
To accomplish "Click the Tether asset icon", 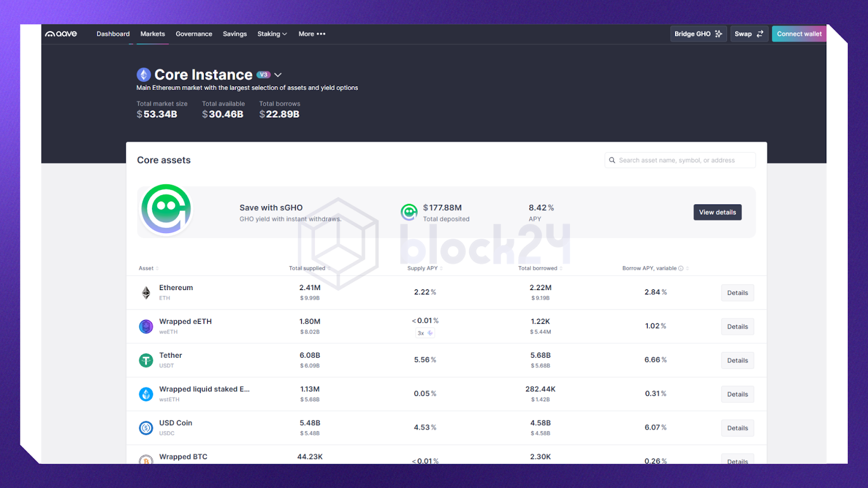I will coord(146,360).
